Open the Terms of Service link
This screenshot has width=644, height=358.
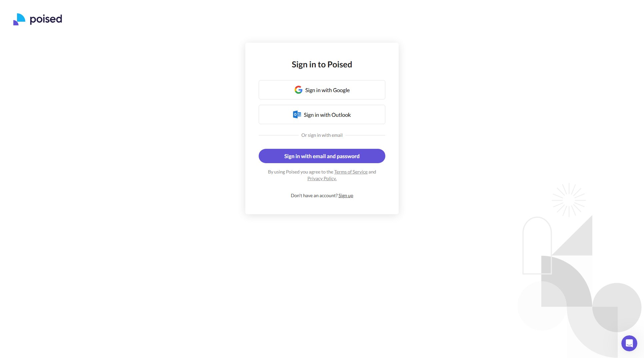pyautogui.click(x=351, y=172)
